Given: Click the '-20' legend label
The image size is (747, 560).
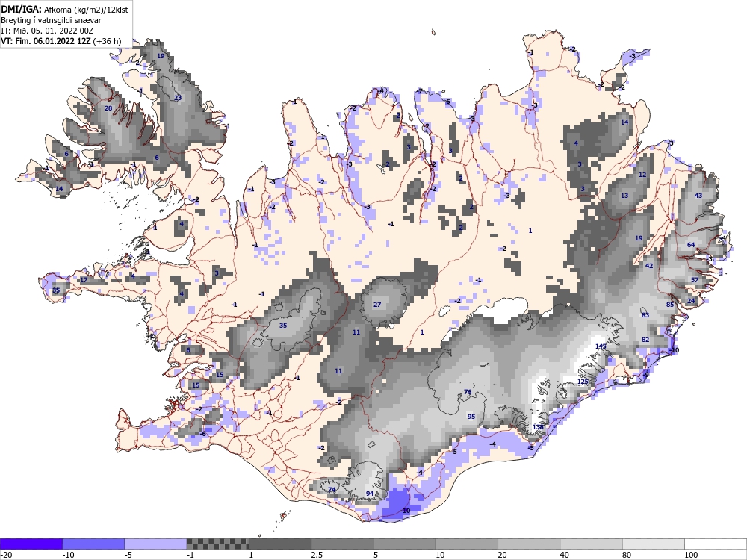Looking at the screenshot, I should (6, 555).
